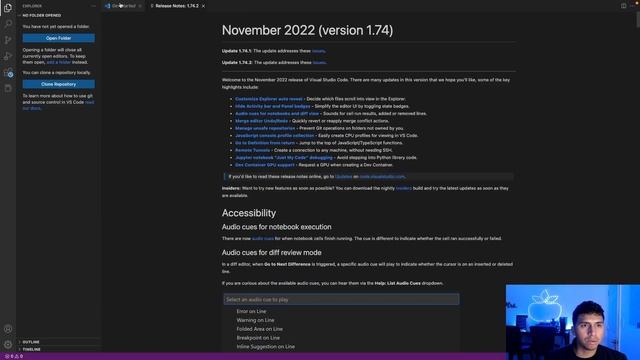Open the Explorer view in activity bar
The width and height of the screenshot is (640, 360).
pyautogui.click(x=8, y=8)
